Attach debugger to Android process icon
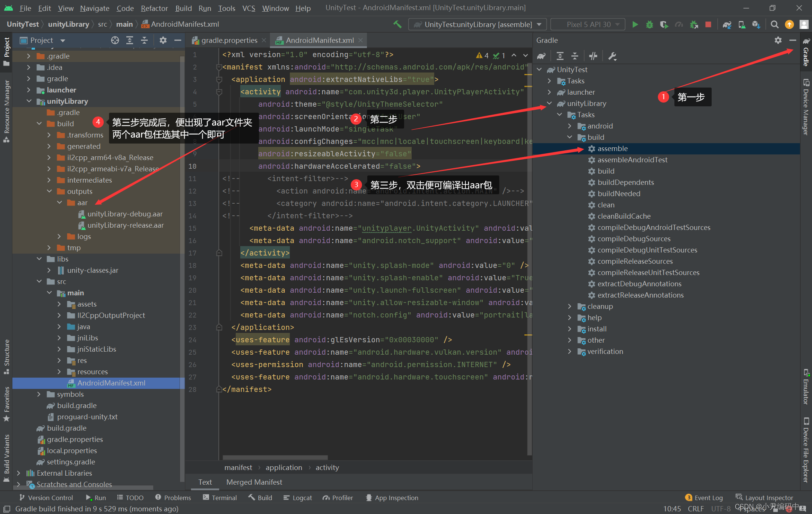This screenshot has width=812, height=514. tap(694, 24)
